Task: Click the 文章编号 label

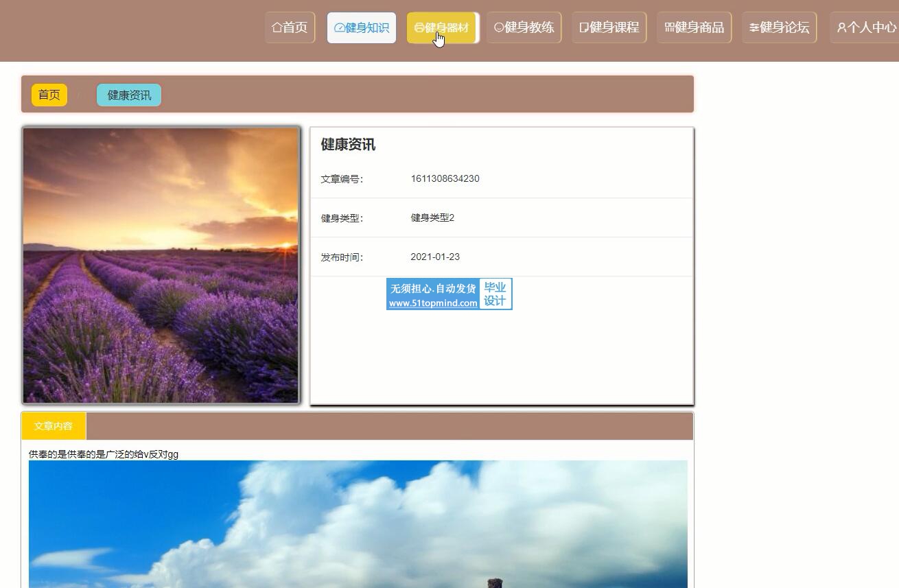Action: pos(342,179)
